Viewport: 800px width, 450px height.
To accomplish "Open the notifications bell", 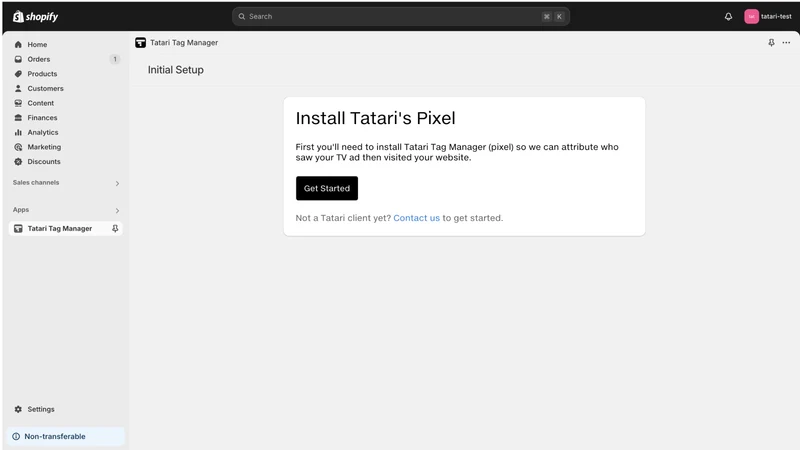I will pos(728,16).
